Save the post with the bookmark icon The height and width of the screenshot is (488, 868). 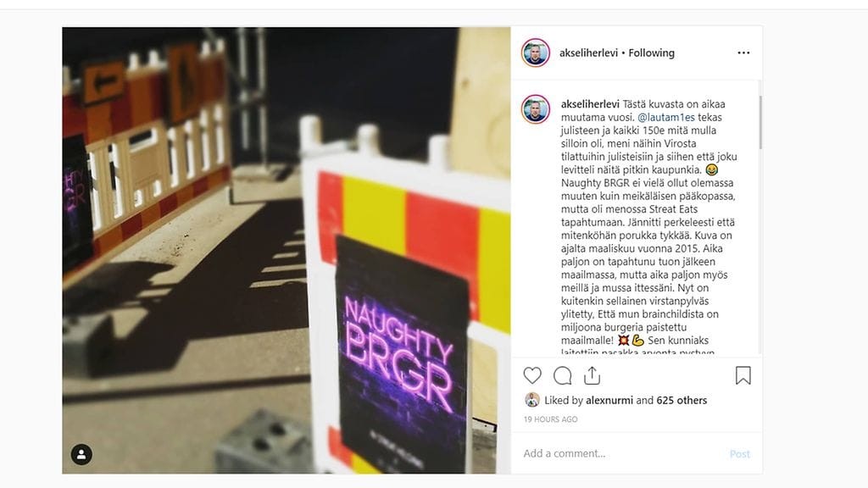tap(743, 375)
